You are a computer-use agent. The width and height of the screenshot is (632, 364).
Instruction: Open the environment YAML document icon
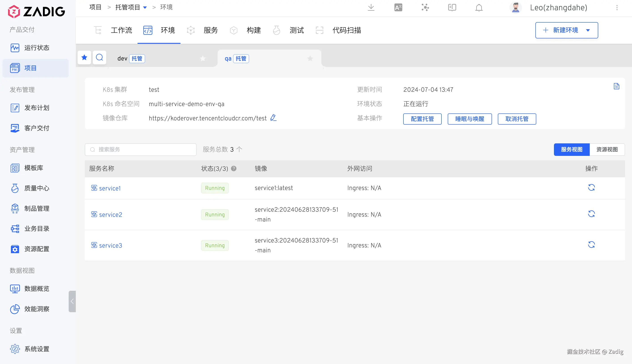(x=617, y=86)
